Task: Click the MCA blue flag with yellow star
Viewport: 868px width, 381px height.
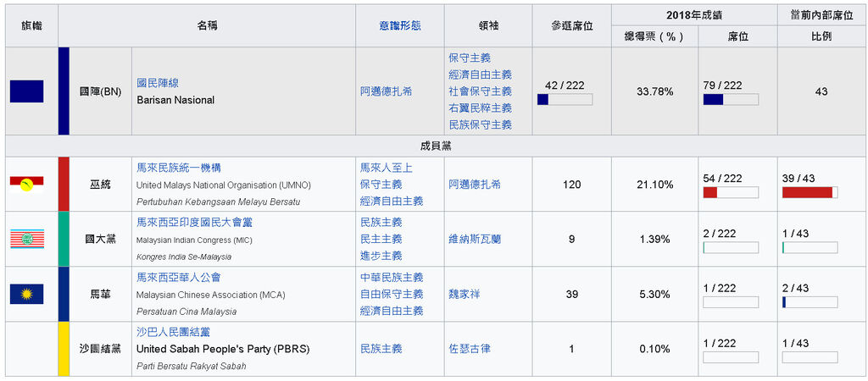Action: (x=26, y=294)
